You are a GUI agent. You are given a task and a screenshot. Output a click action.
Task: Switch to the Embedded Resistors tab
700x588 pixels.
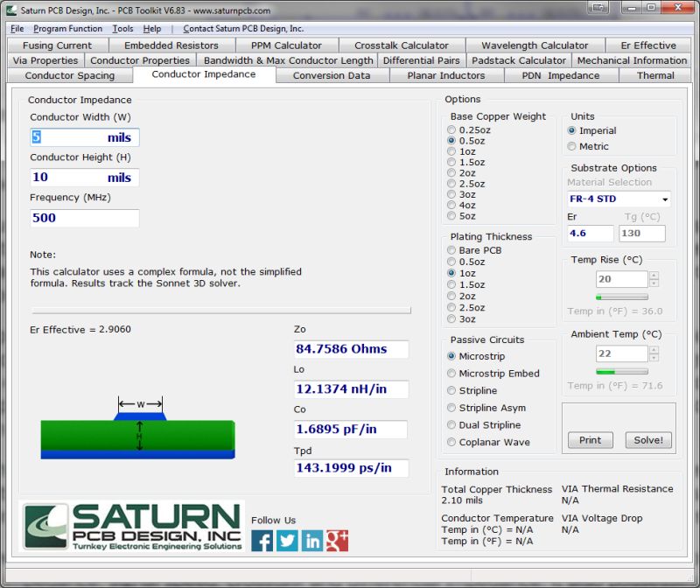tap(171, 45)
